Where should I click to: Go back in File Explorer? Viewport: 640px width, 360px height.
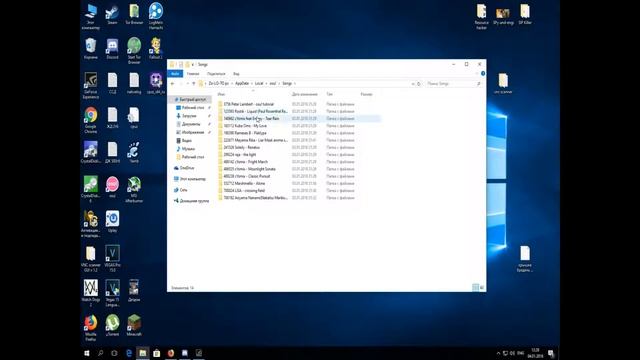(x=173, y=83)
